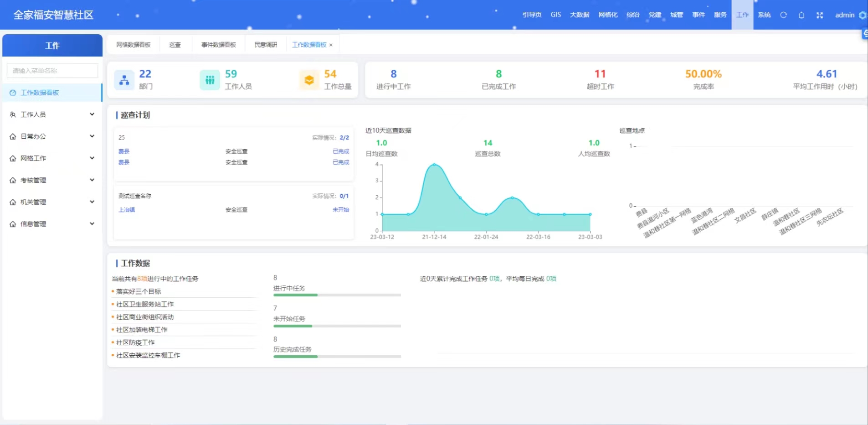Screen dimensions: 868x425
Task: Open the 大数据 top menu
Action: 580,15
